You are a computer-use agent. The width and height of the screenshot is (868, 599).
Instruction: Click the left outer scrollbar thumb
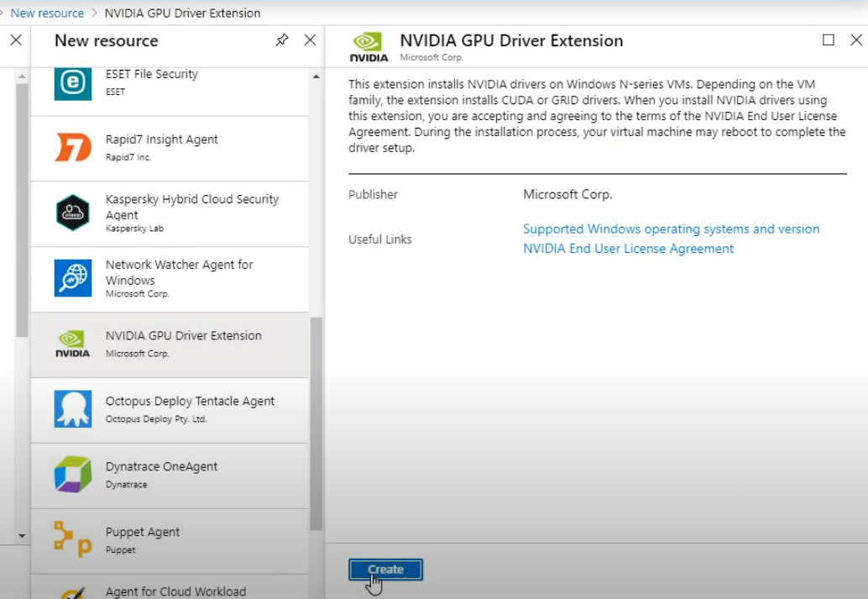point(22,211)
